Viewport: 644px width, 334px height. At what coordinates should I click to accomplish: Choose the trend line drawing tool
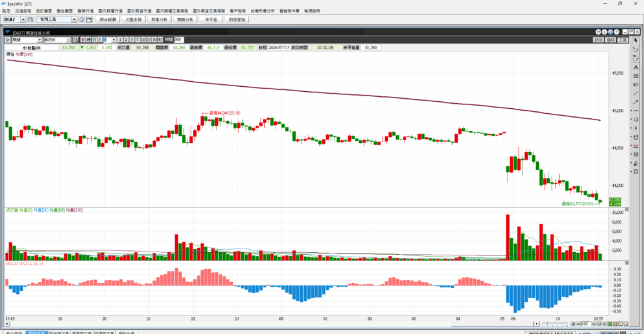click(636, 94)
